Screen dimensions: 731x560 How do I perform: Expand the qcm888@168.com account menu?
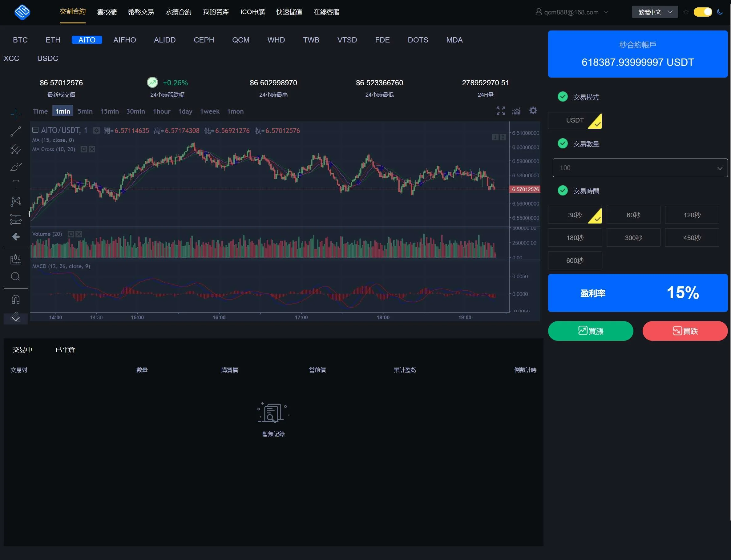tap(572, 12)
